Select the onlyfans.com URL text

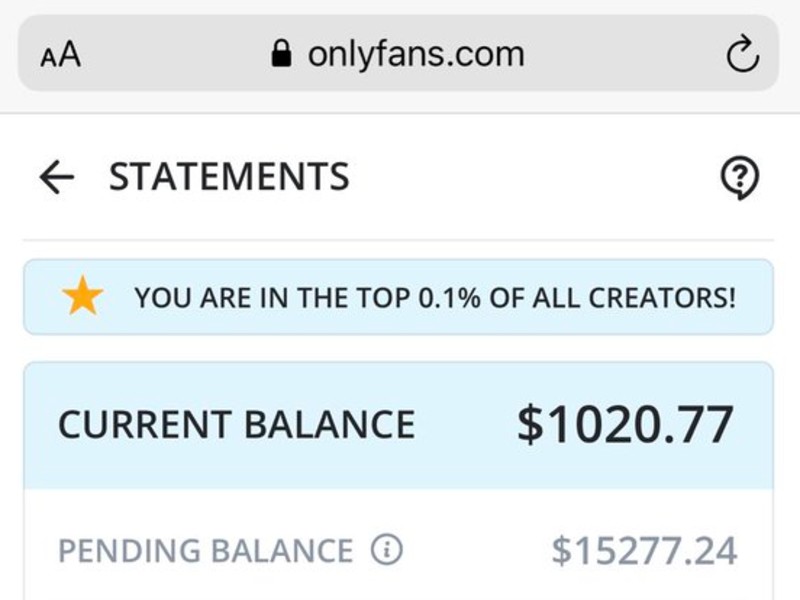(416, 54)
